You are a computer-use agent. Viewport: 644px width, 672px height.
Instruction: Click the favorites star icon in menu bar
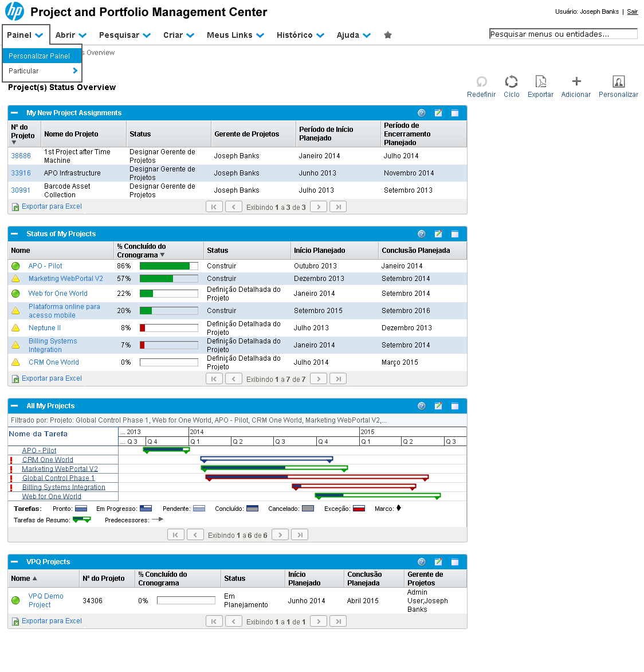point(388,35)
